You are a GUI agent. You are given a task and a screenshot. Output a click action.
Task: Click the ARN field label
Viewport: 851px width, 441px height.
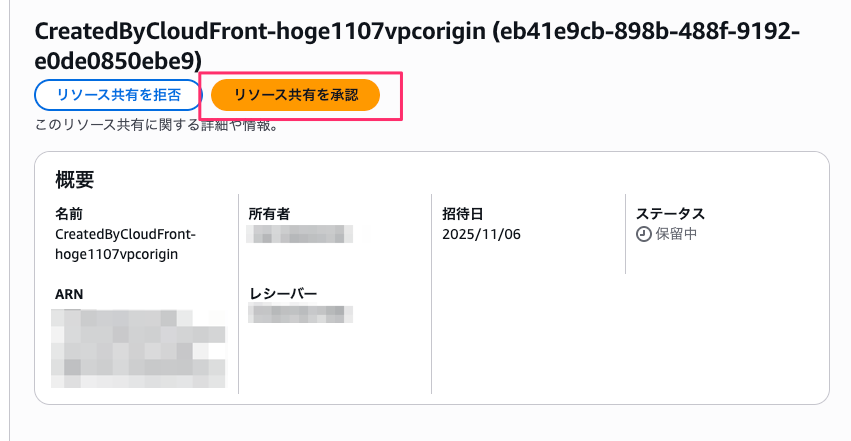[x=70, y=293]
